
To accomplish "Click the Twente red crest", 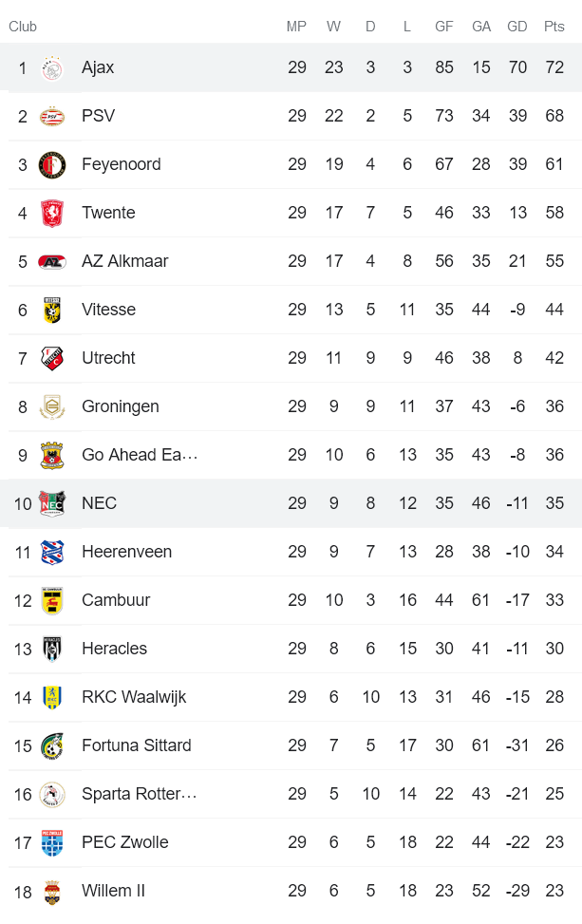I will [x=52, y=214].
